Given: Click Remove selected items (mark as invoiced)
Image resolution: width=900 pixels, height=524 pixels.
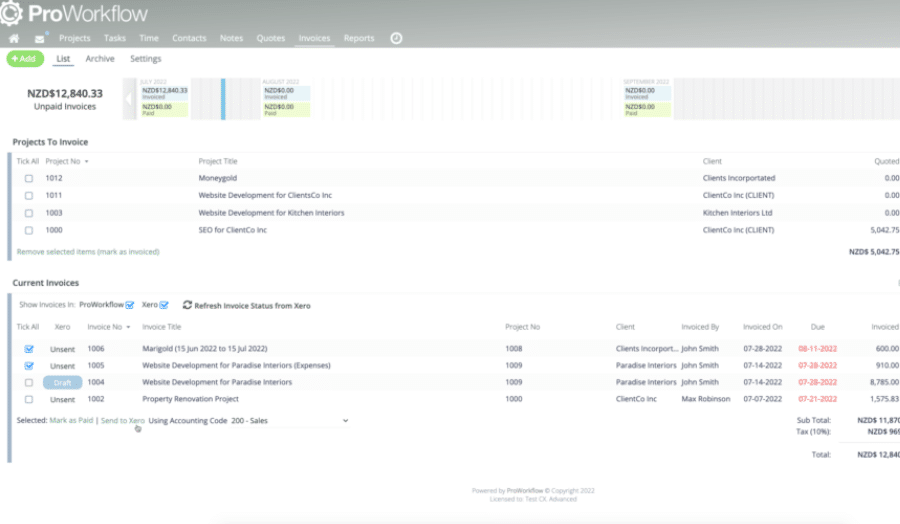Looking at the screenshot, I should point(88,252).
